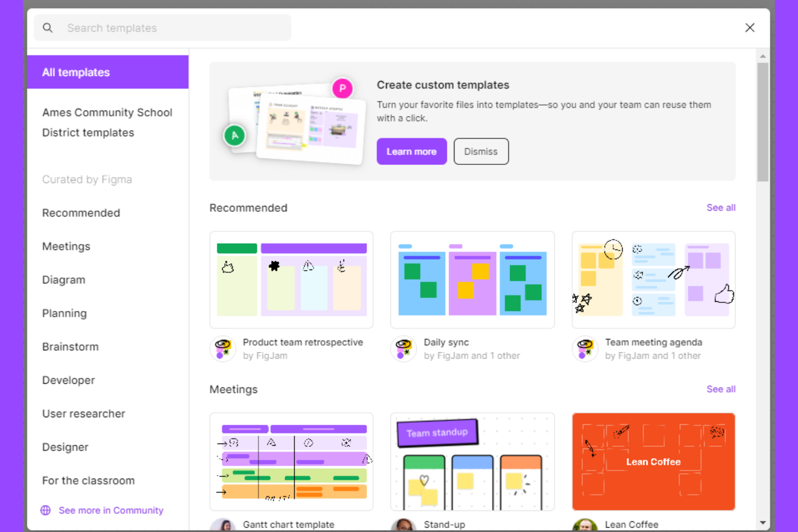Click scrollbar up arrow
This screenshot has height=532, width=798.
click(762, 56)
